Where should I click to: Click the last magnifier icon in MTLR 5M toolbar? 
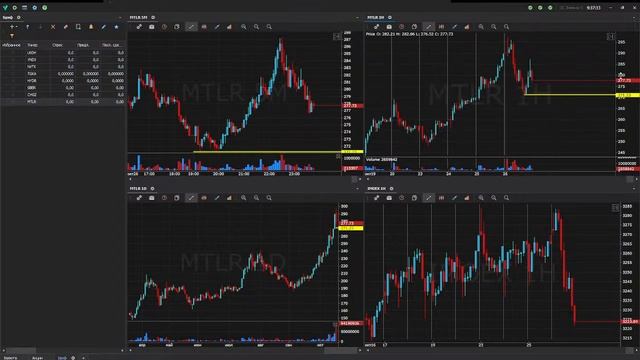point(269,27)
